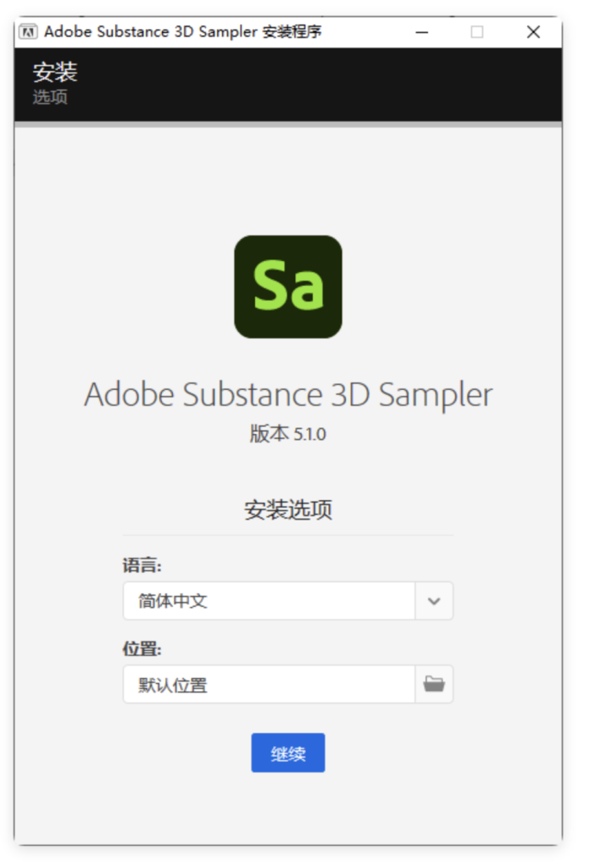Click the gray progress strip below header
Screen dimensions: 601x868
(x=288, y=124)
